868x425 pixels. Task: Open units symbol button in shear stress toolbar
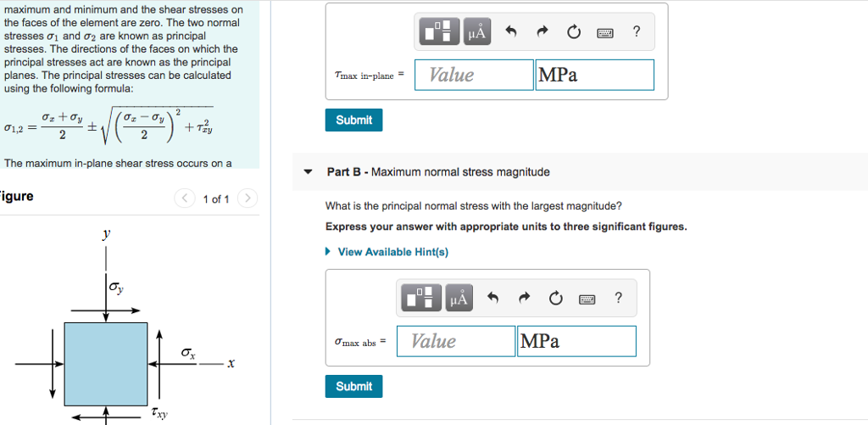click(476, 32)
